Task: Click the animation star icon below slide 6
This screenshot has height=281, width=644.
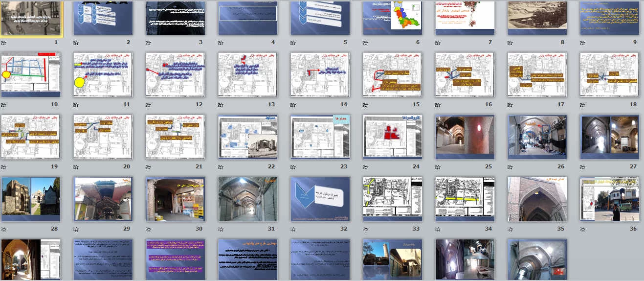Action: tap(366, 43)
